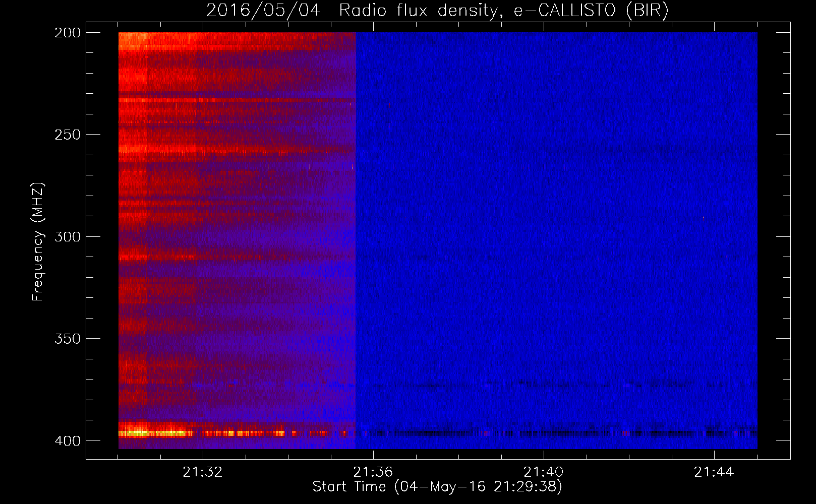Click the 'Start Time (04-May-16 21:29:38)' label
816x504 pixels.
tap(437, 487)
